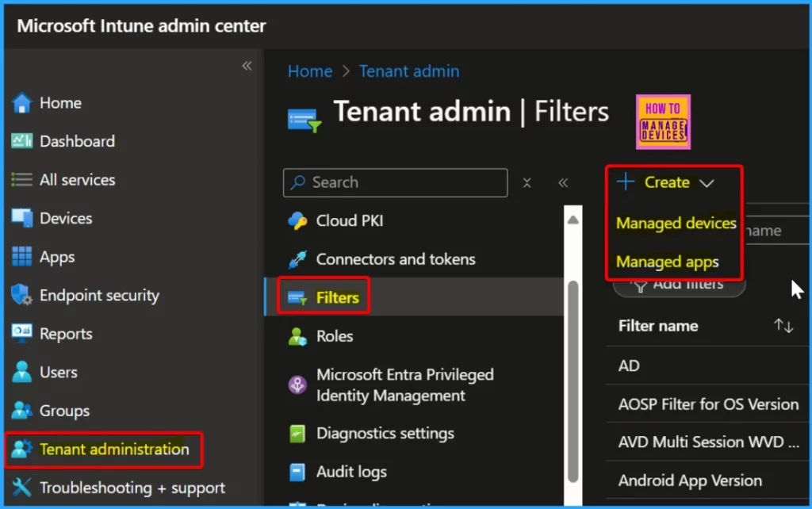Open Home in the left sidebar
The width and height of the screenshot is (812, 509).
click(x=60, y=102)
